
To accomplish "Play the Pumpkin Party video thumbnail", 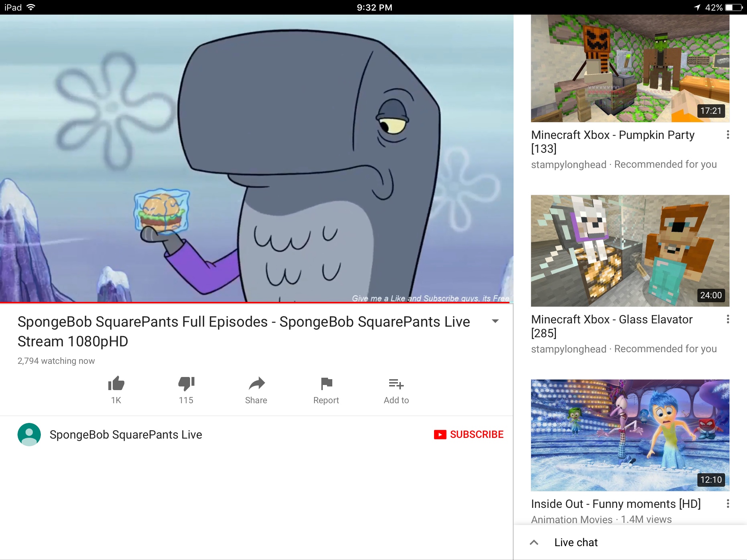I will (630, 68).
